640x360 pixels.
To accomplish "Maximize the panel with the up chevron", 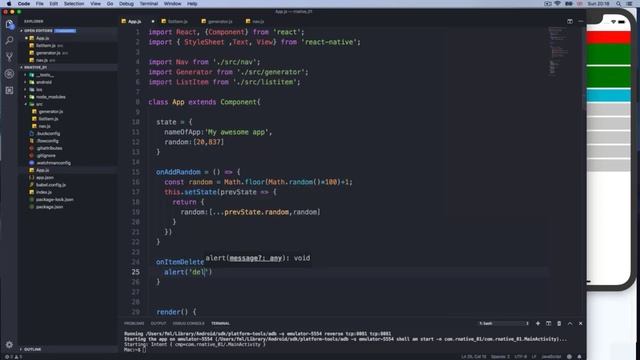I will click(x=570, y=323).
